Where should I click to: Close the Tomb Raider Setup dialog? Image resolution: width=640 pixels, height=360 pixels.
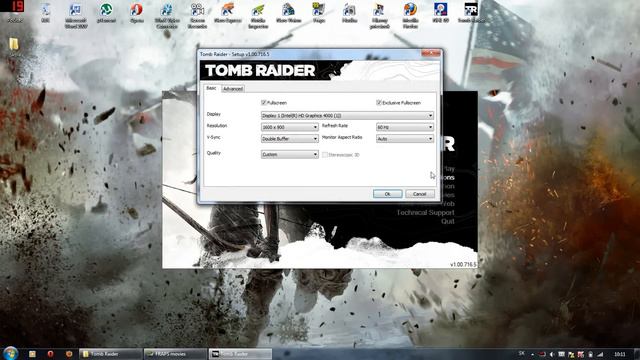pos(431,53)
